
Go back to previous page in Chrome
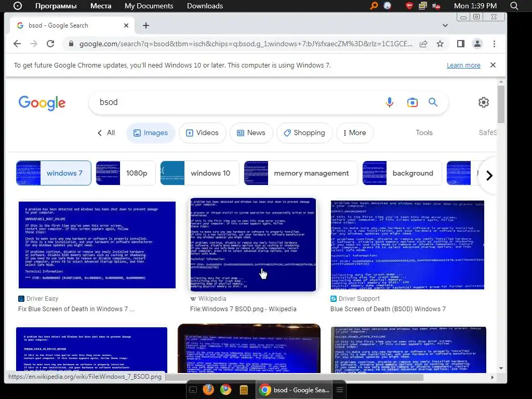coord(17,44)
